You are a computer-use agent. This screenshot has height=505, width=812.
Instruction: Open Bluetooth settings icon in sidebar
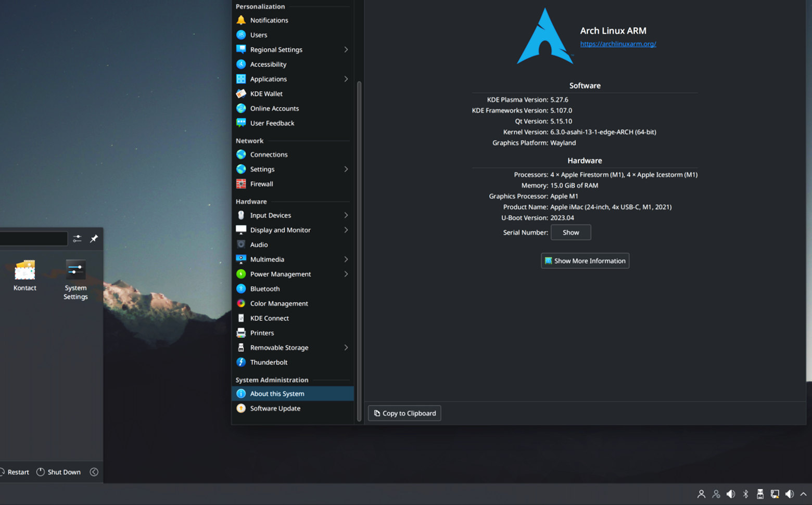pos(241,289)
